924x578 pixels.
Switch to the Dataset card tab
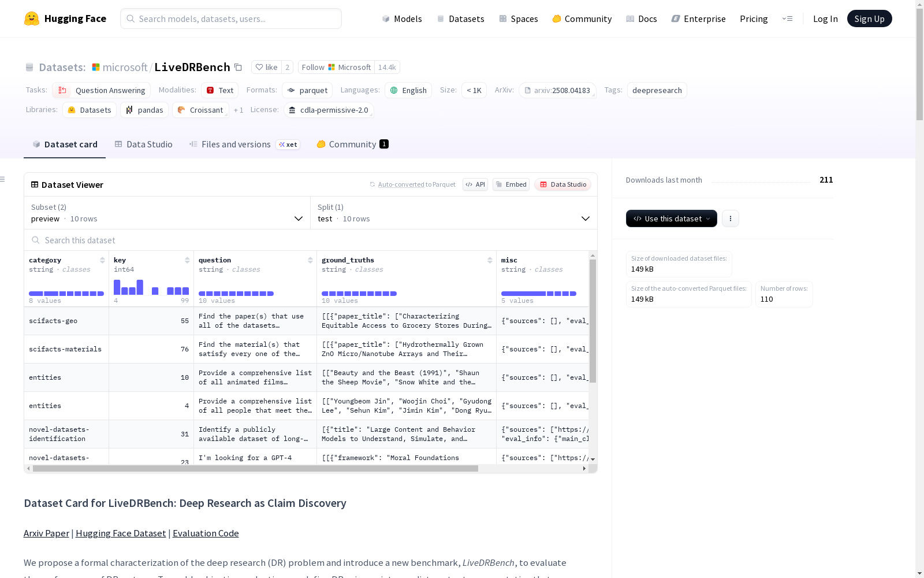point(65,144)
